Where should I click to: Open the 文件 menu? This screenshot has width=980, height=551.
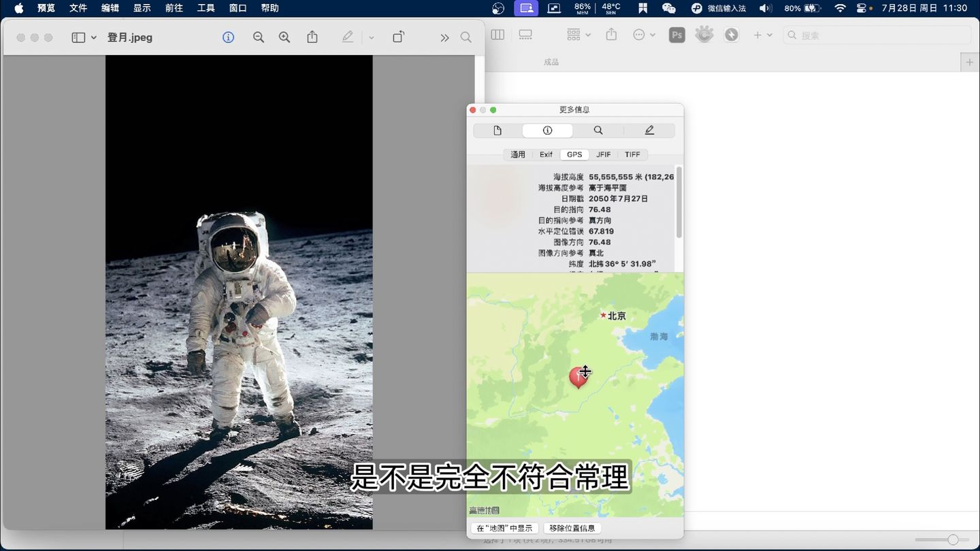(x=78, y=8)
